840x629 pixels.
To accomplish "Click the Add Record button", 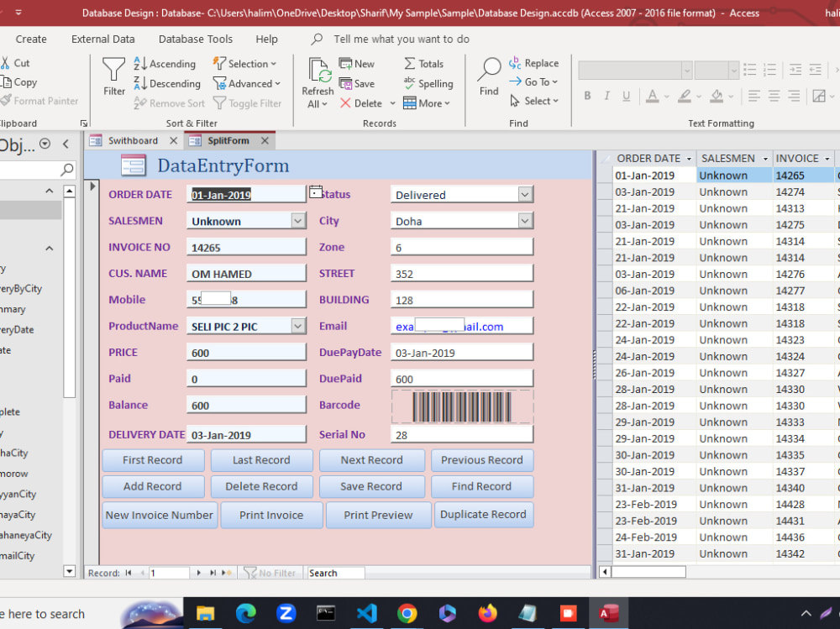I will pyautogui.click(x=153, y=486).
